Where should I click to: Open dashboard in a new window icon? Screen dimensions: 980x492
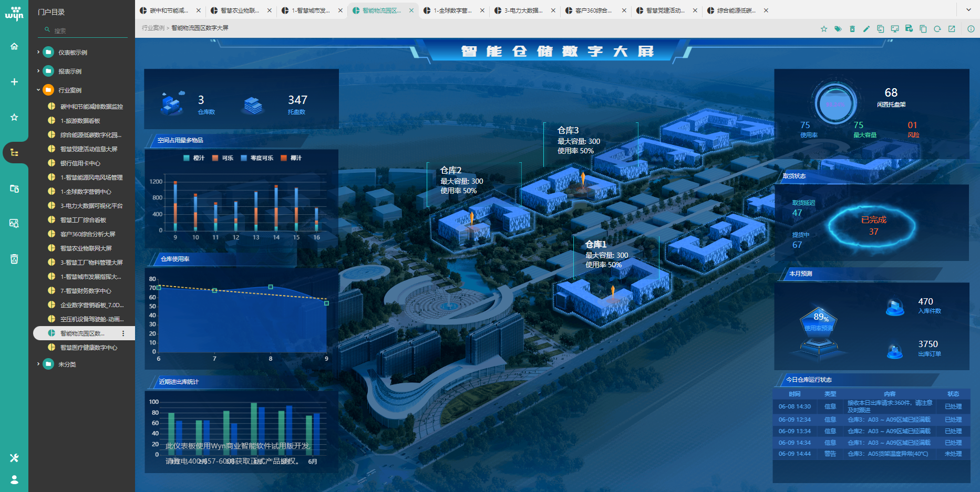click(951, 29)
